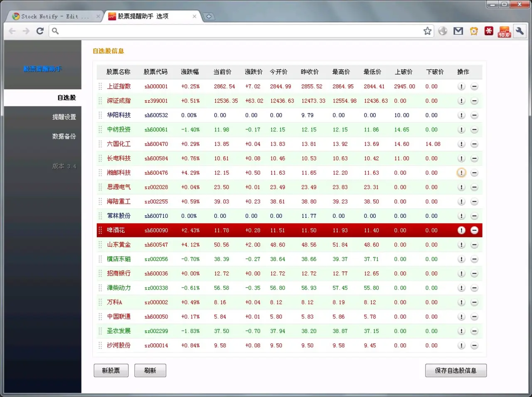
Task: Save with the 保存自选股信息 button
Action: (456, 370)
